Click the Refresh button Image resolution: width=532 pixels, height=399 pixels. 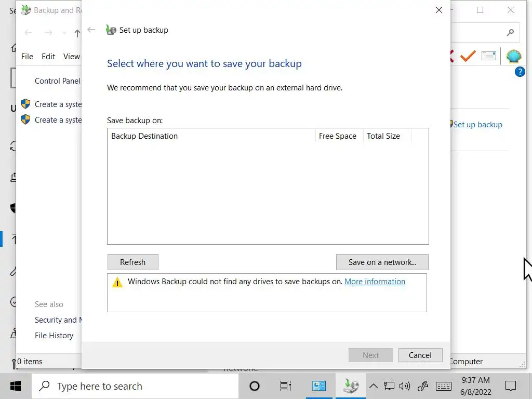(132, 262)
